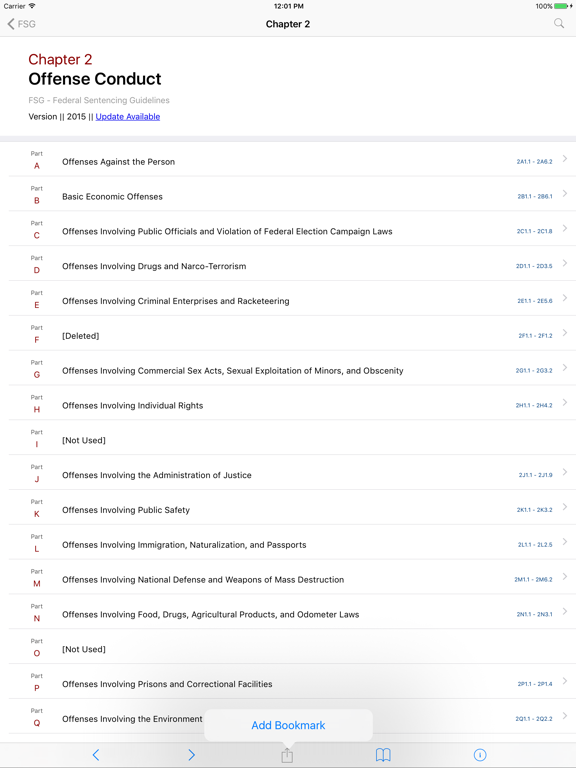Open Administration of Justice row
The image size is (576, 768).
(288, 472)
